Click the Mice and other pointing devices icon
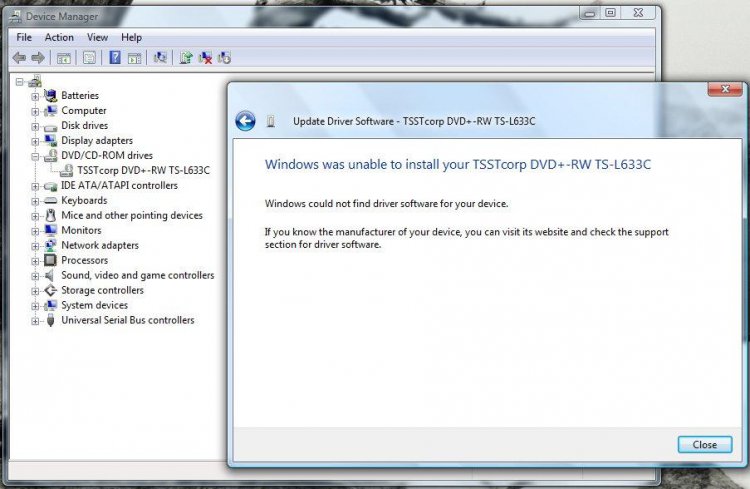Screen dimensions: 750x489 50,215
